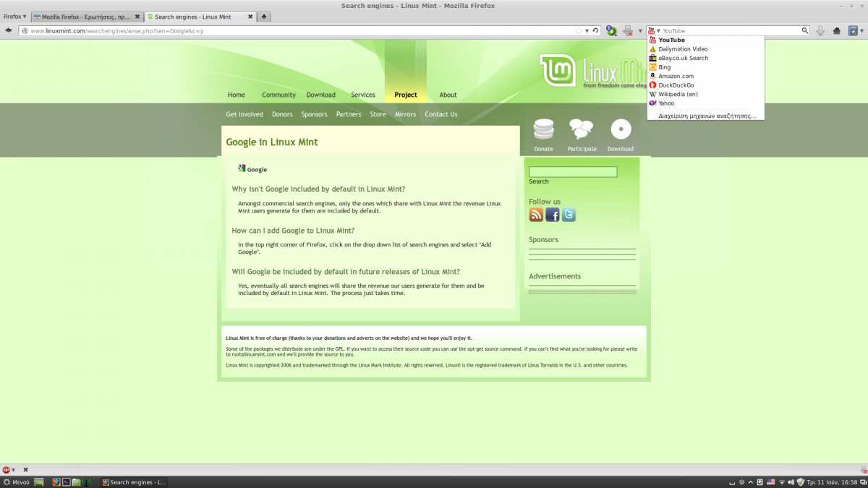This screenshot has height=488, width=868.
Task: Click Mirrors submenu link
Action: pyautogui.click(x=405, y=114)
